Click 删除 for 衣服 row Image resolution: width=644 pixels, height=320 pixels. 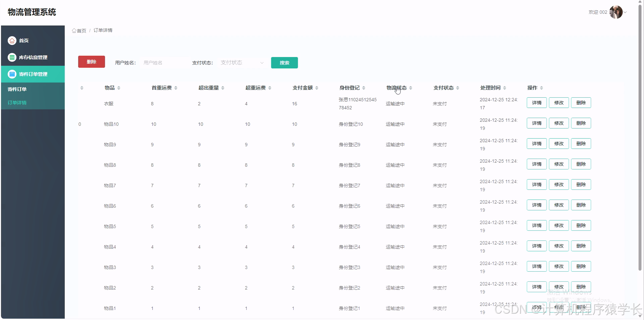coord(581,103)
